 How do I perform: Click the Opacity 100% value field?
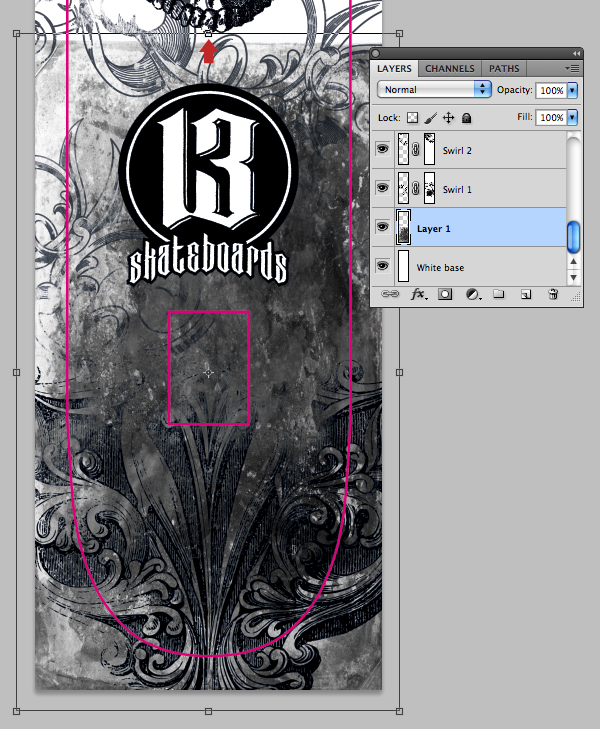click(552, 90)
